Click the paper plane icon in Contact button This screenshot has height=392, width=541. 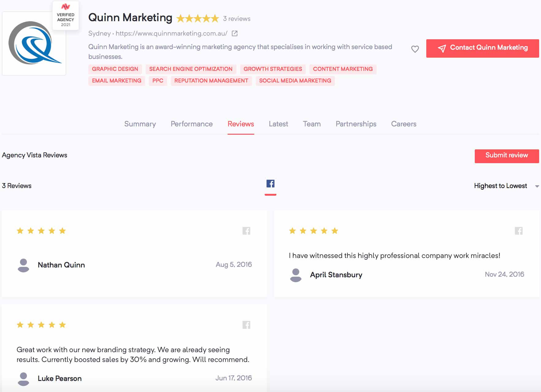[x=442, y=48]
